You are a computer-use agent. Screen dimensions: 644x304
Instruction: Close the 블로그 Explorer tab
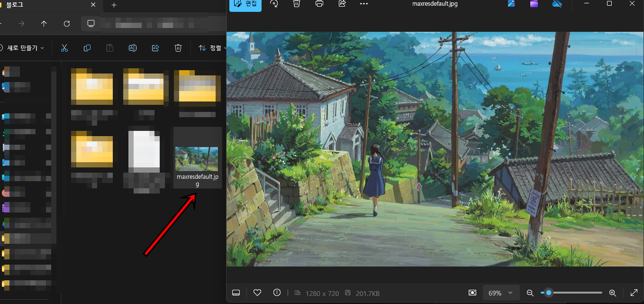94,5
